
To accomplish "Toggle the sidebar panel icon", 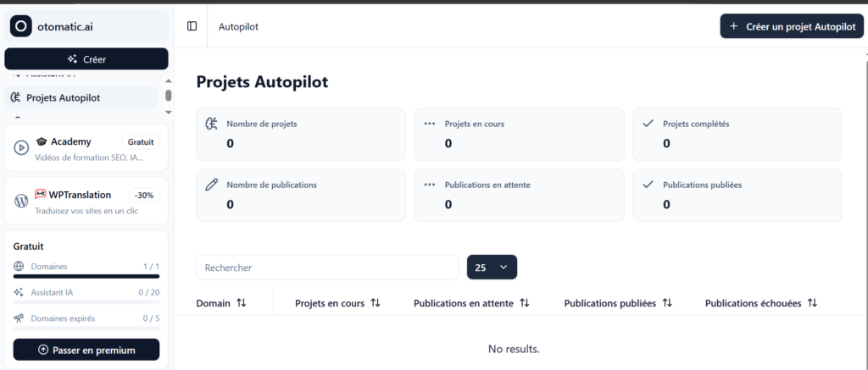I will click(x=192, y=26).
